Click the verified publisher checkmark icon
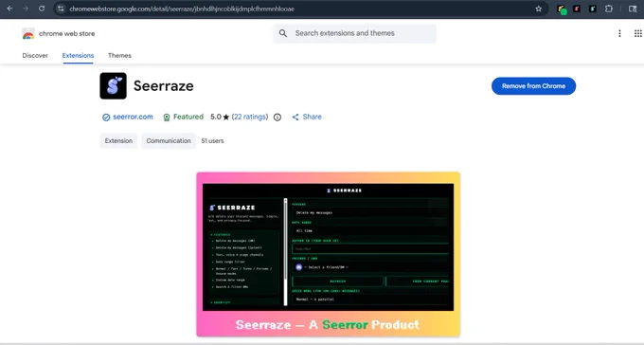644x345 pixels. point(106,118)
